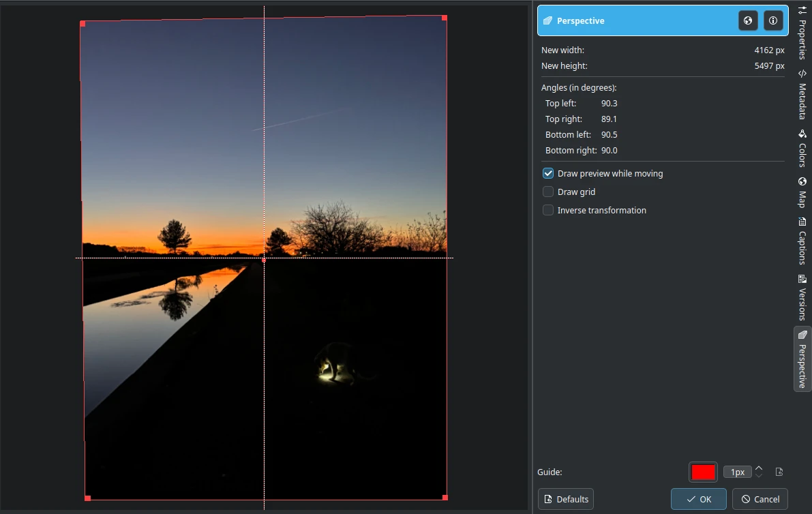This screenshot has width=812, height=514.
Task: Enable Inverse transformation
Action: click(x=548, y=210)
